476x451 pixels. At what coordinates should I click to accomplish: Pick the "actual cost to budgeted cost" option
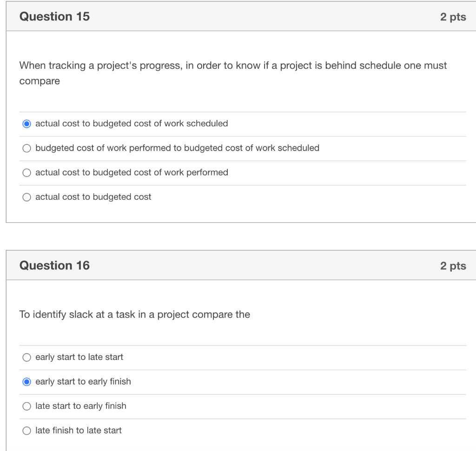coord(26,197)
